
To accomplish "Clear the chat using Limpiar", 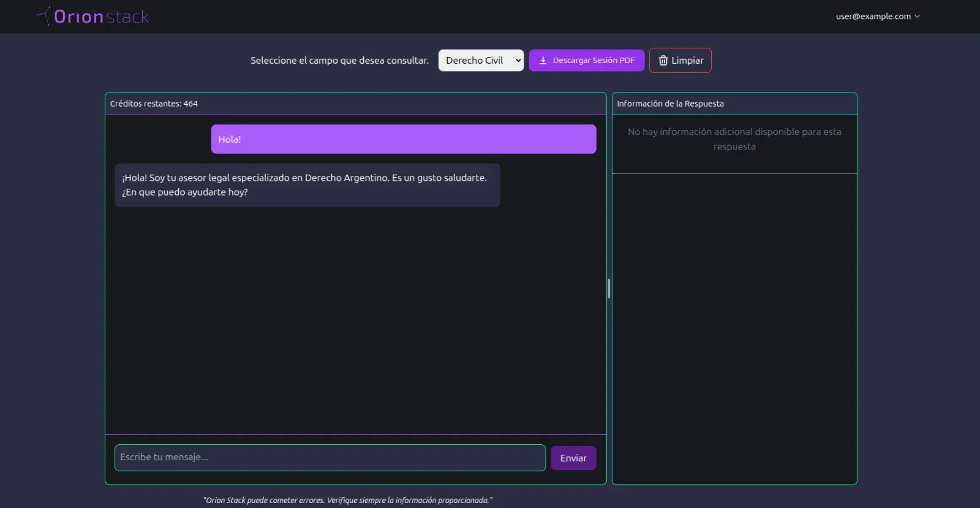I will click(680, 61).
